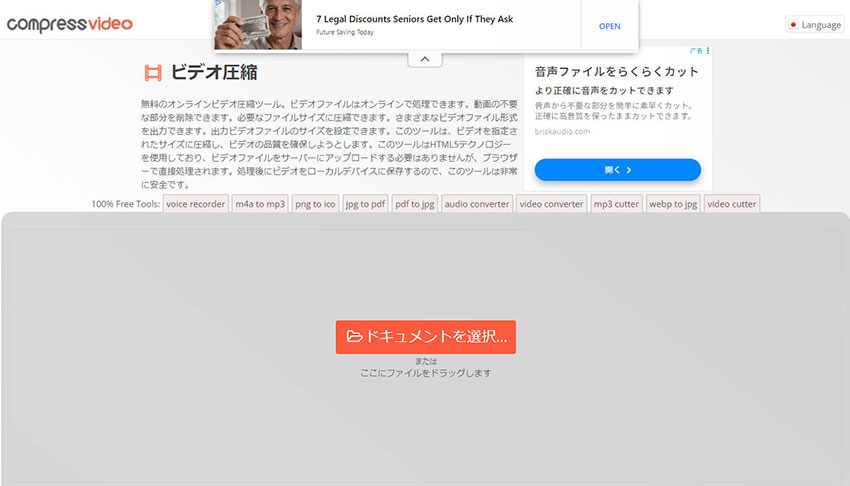
Task: Click the folder icon in the orange button
Action: [x=353, y=337]
